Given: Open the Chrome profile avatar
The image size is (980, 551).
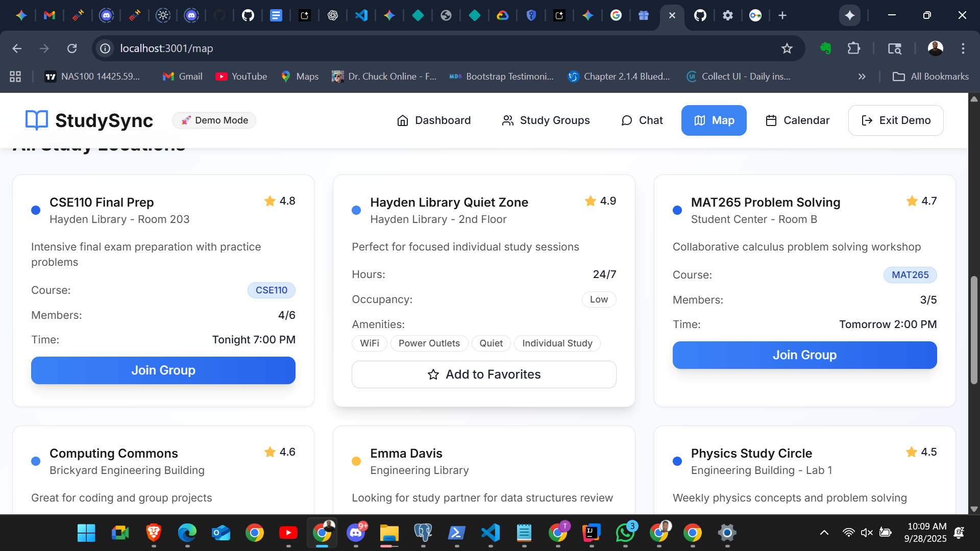Looking at the screenshot, I should tap(935, 48).
